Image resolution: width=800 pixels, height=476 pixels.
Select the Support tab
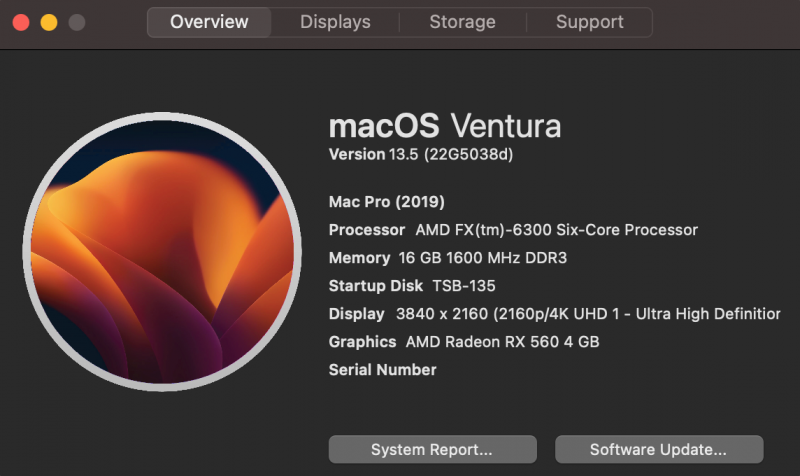tap(589, 22)
